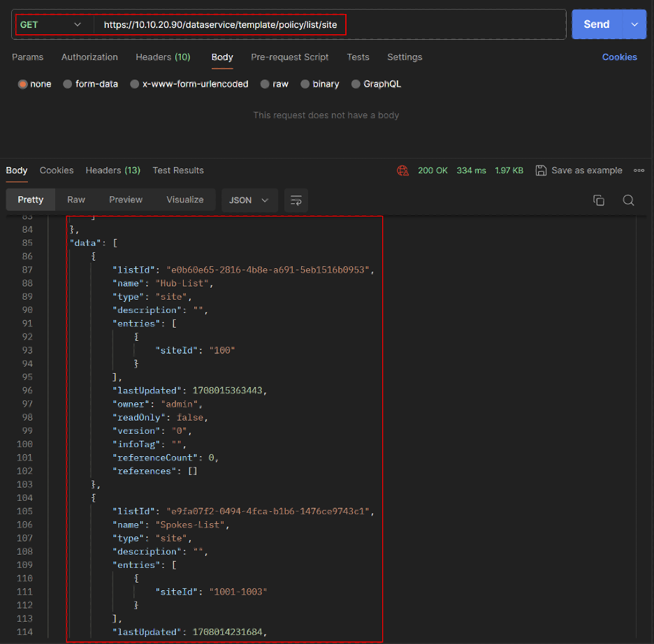This screenshot has height=644, width=654.
Task: Open the Cookies manager
Action: [620, 57]
